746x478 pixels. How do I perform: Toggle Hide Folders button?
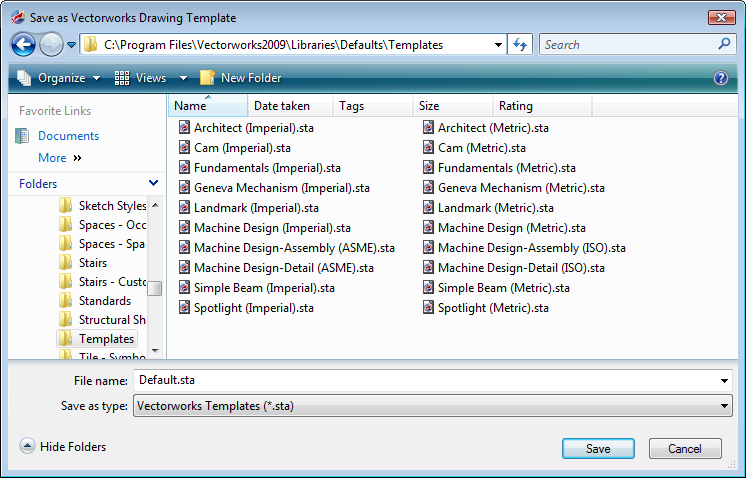(62, 447)
